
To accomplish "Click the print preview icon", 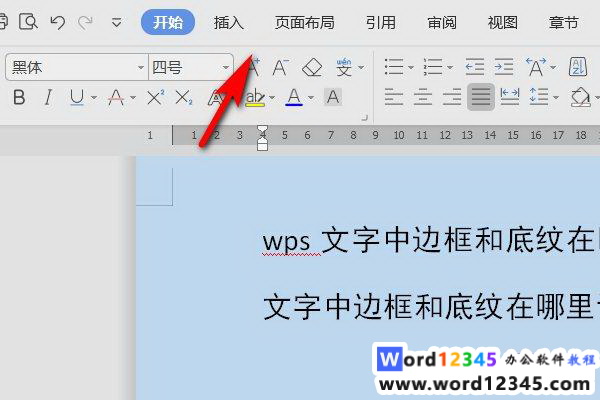I will (28, 22).
